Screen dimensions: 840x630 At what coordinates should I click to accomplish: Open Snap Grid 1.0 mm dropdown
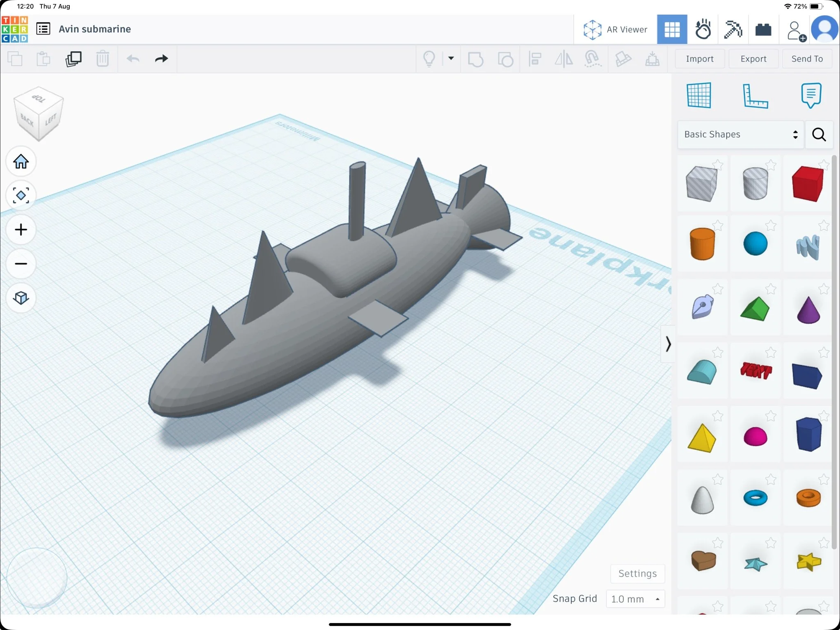(x=635, y=599)
